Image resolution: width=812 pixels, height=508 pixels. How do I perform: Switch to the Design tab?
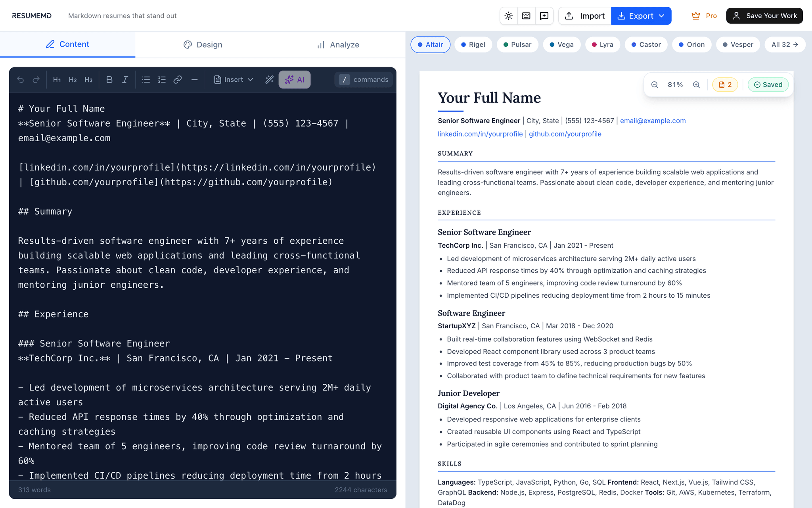203,44
